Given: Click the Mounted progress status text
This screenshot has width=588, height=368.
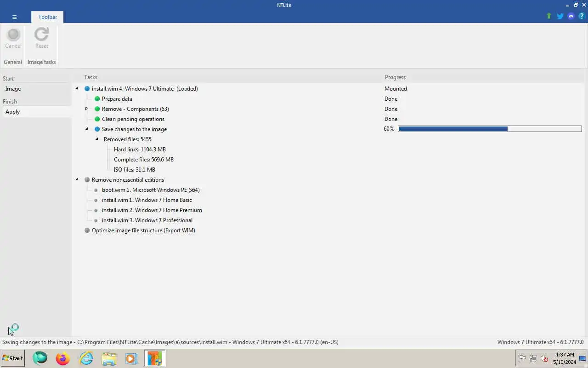Looking at the screenshot, I should click(396, 89).
